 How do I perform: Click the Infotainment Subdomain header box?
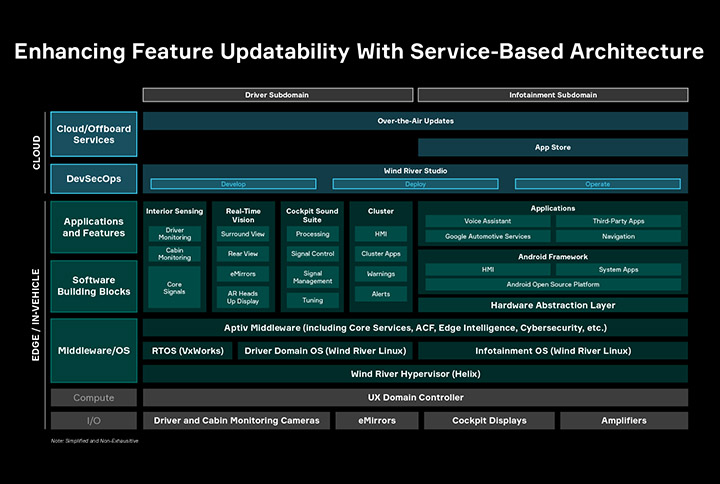tap(553, 95)
